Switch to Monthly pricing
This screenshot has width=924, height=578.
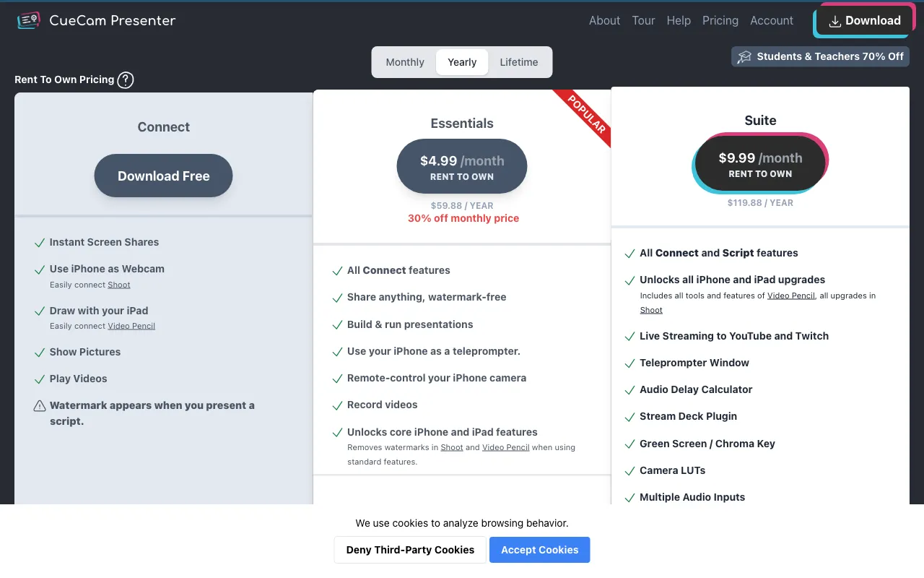[x=405, y=62]
